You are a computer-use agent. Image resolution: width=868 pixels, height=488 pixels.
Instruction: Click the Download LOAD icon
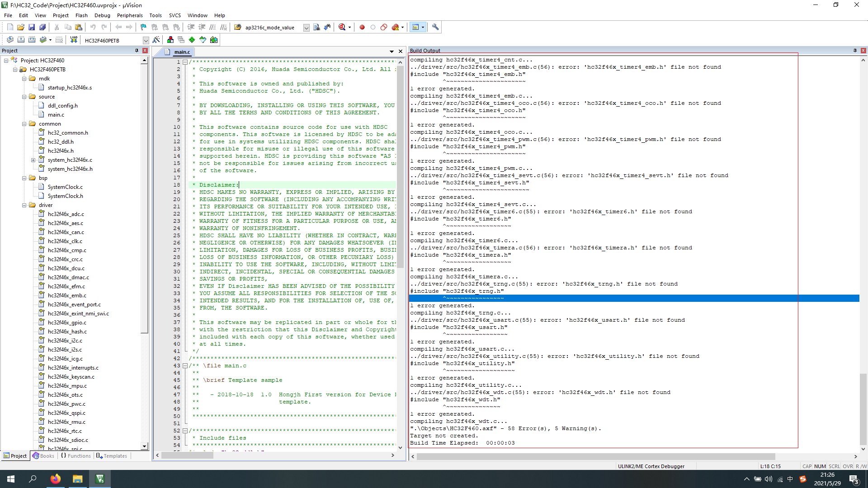coord(74,40)
